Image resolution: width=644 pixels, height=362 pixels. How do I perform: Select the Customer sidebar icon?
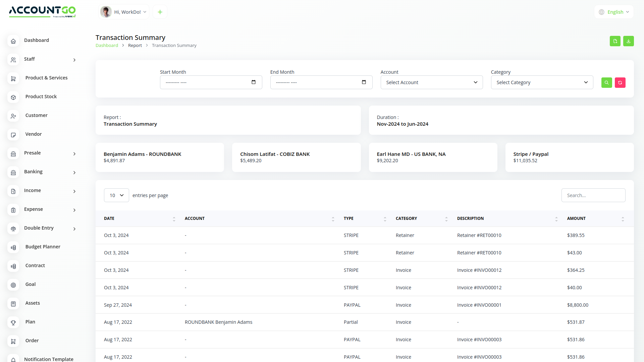point(13,116)
